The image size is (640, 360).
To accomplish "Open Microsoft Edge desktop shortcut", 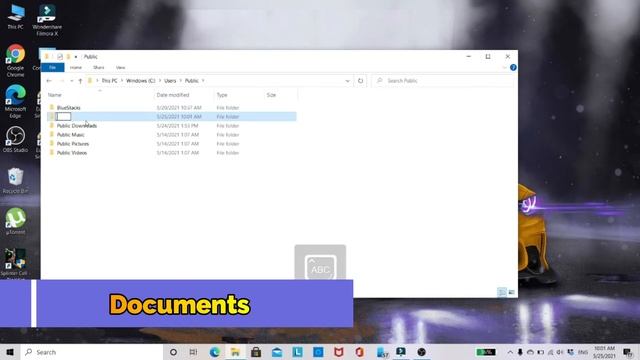I will (x=16, y=102).
